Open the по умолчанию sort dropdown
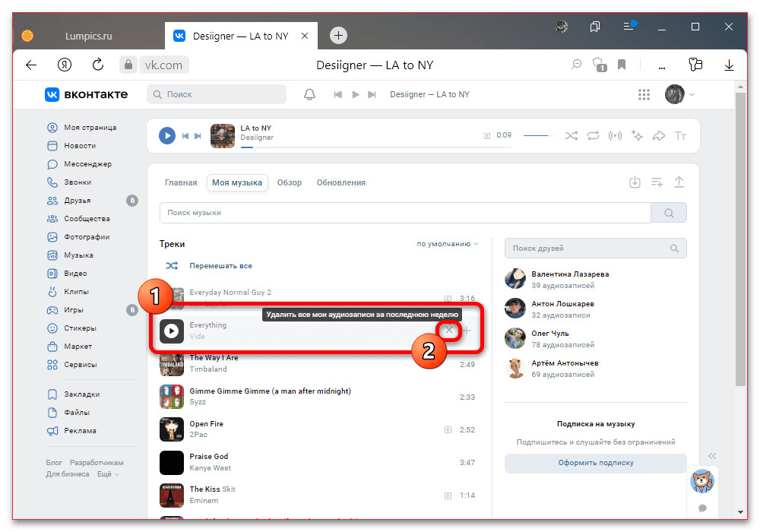This screenshot has width=760, height=532. [448, 244]
